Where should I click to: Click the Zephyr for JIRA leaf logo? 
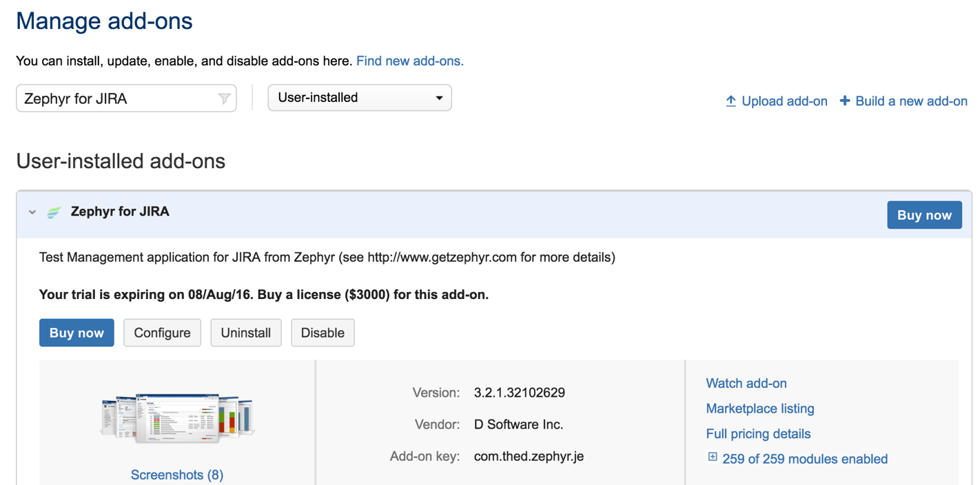coord(54,212)
